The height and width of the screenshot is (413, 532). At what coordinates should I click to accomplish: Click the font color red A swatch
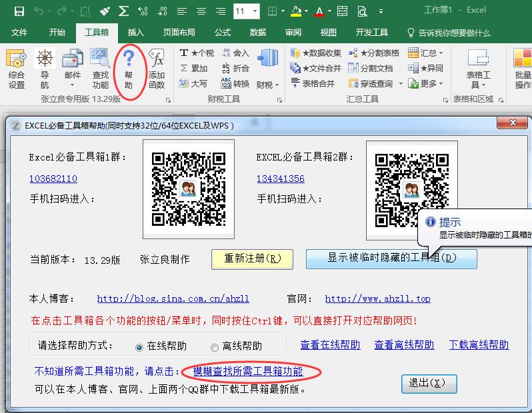coord(319,11)
